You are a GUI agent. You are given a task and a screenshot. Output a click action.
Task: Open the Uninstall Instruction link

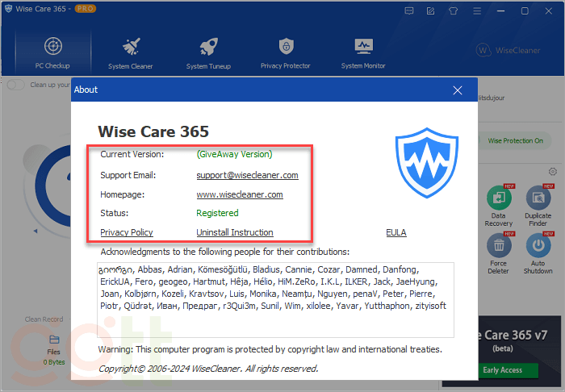234,232
